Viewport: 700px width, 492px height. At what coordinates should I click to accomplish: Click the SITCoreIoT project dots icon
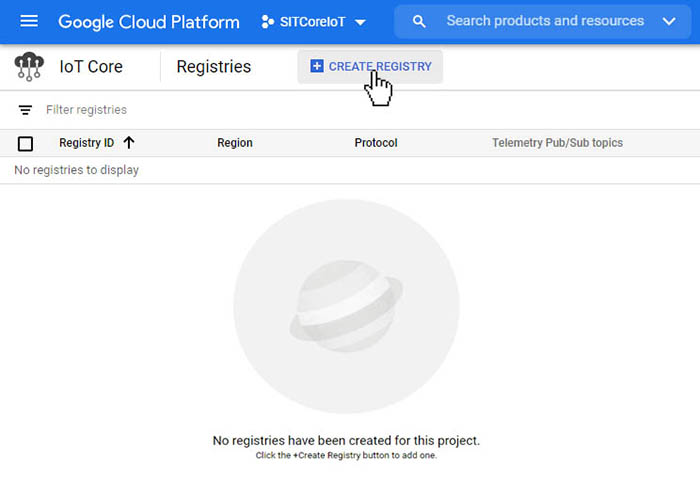[267, 22]
